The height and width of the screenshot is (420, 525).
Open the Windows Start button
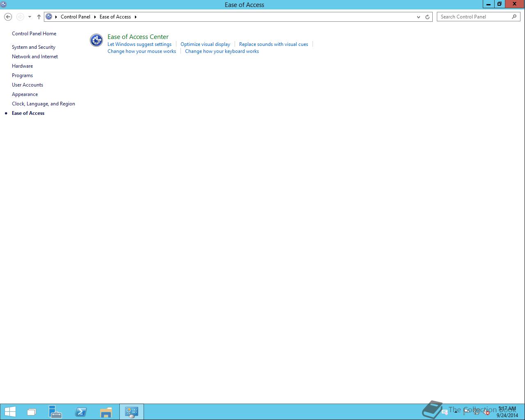point(10,412)
